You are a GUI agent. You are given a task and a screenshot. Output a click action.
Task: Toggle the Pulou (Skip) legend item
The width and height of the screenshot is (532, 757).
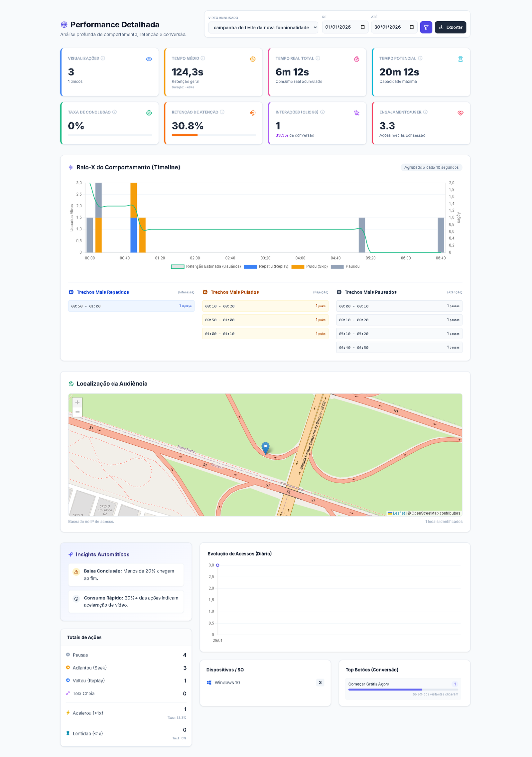(309, 266)
